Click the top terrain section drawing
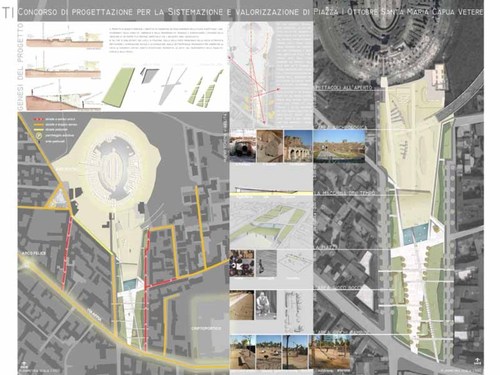Viewport: 500px width, 375px height. click(x=64, y=37)
